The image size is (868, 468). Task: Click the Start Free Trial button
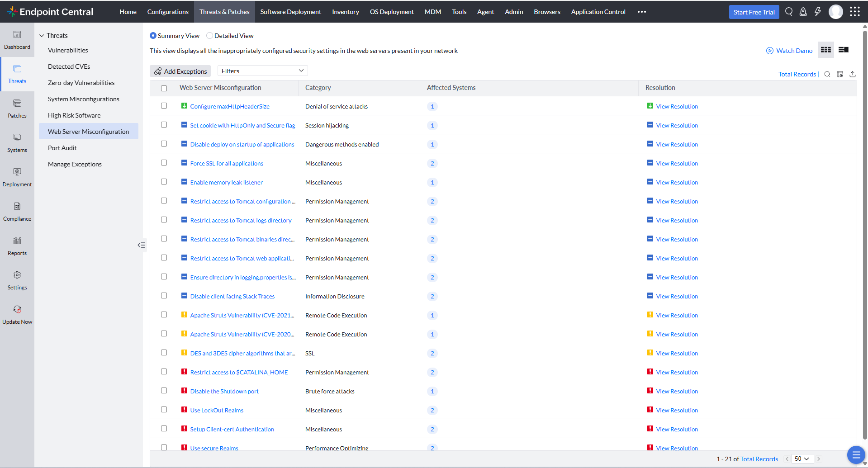754,12
